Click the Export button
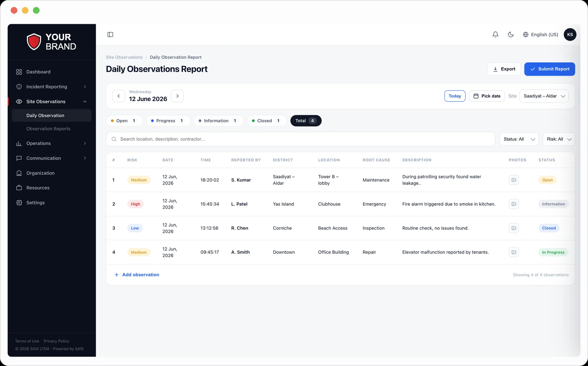The image size is (588, 366). coord(504,69)
